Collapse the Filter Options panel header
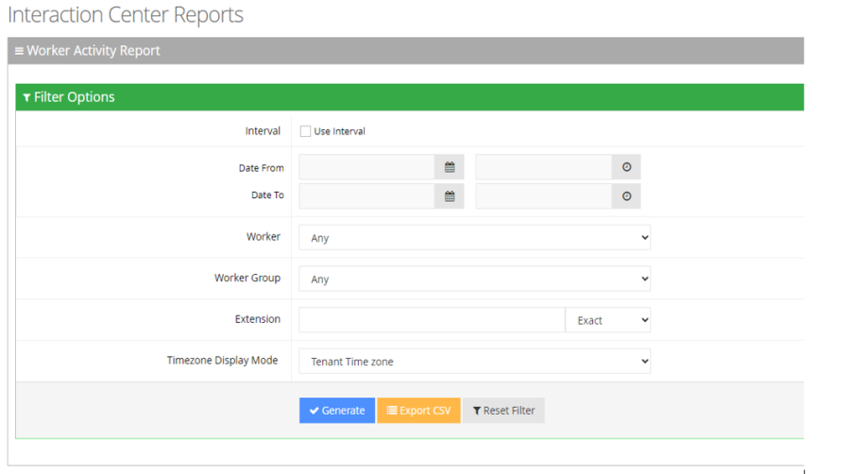The width and height of the screenshot is (868, 474). (69, 97)
